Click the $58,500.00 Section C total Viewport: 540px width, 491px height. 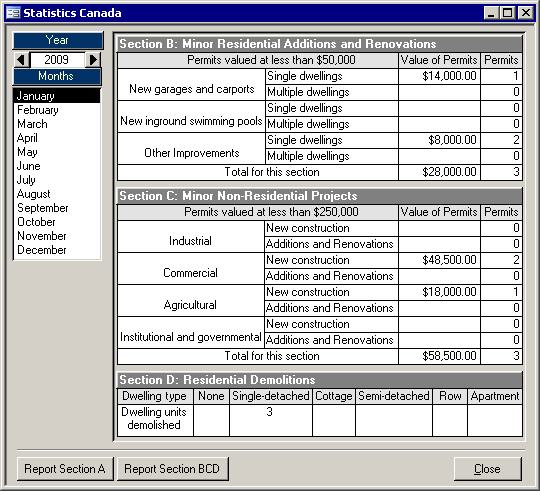pyautogui.click(x=439, y=356)
